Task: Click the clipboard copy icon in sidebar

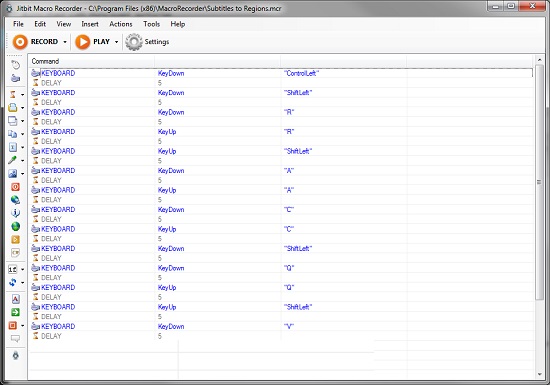Action: point(13,134)
